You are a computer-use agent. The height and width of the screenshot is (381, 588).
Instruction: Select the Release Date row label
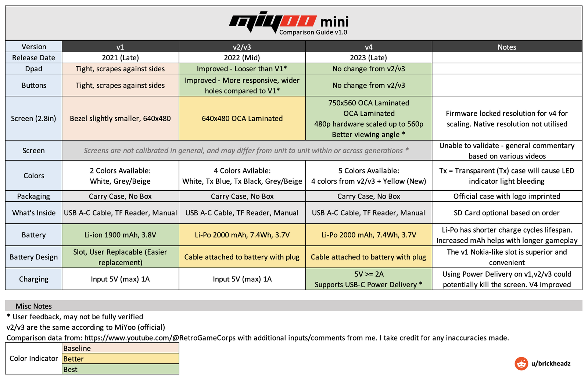coord(34,58)
